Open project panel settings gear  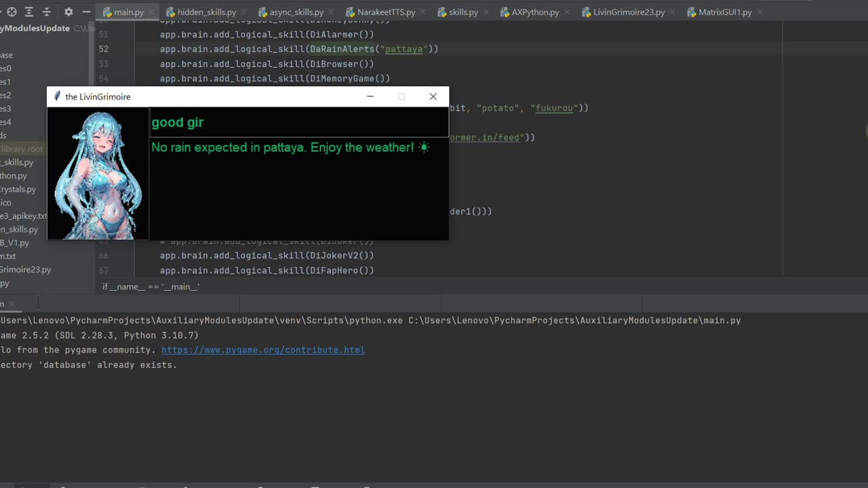(68, 12)
